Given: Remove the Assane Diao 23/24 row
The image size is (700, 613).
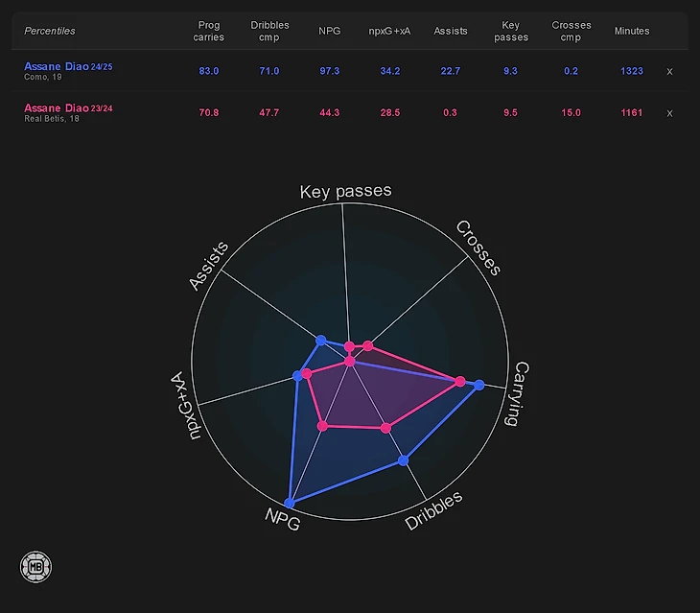Looking at the screenshot, I should click(x=669, y=113).
